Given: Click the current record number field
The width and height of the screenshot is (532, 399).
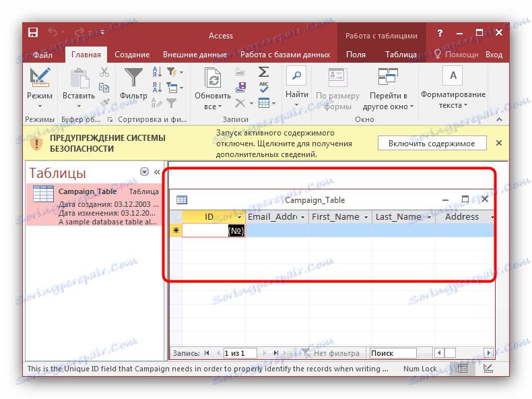Looking at the screenshot, I should tap(240, 353).
